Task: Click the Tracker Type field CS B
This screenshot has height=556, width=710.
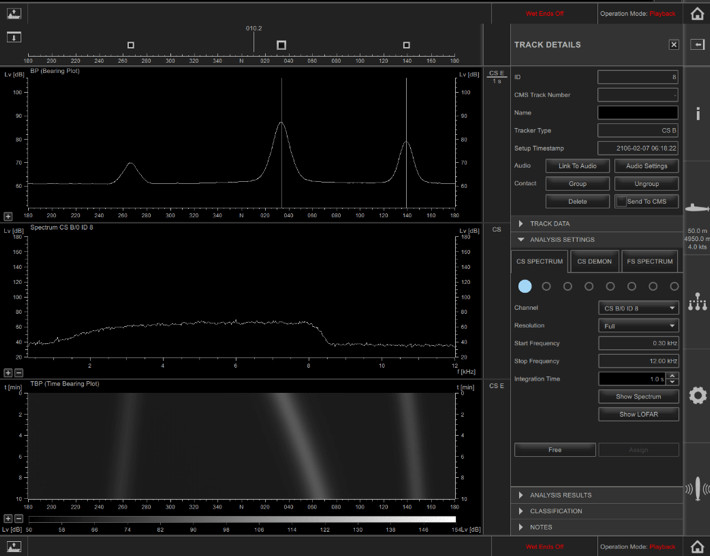Action: click(x=638, y=130)
